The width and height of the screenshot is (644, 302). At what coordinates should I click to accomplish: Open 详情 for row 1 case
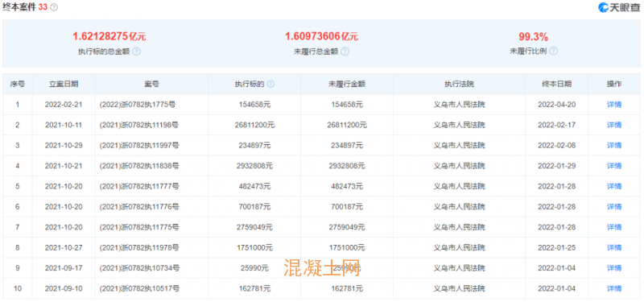click(x=614, y=105)
